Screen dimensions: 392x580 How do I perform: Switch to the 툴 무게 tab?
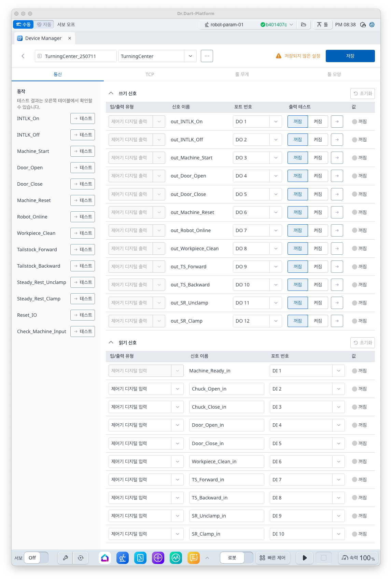click(242, 74)
